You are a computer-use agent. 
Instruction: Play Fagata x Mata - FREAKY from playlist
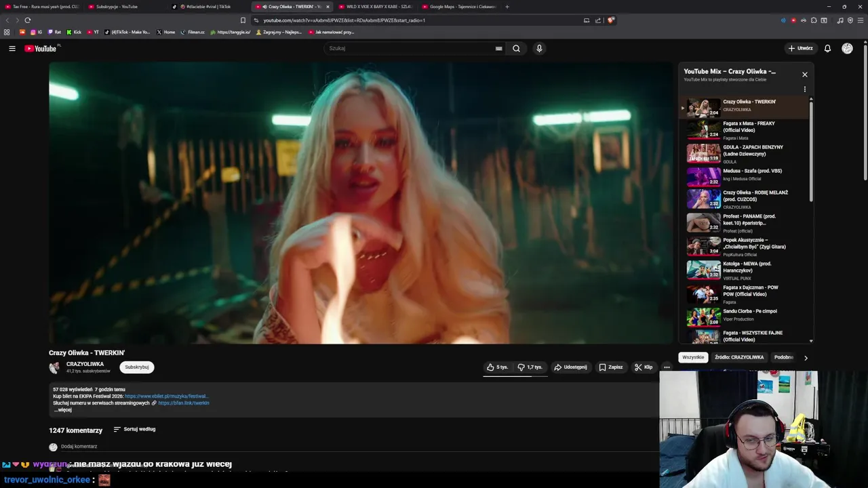pos(745,130)
